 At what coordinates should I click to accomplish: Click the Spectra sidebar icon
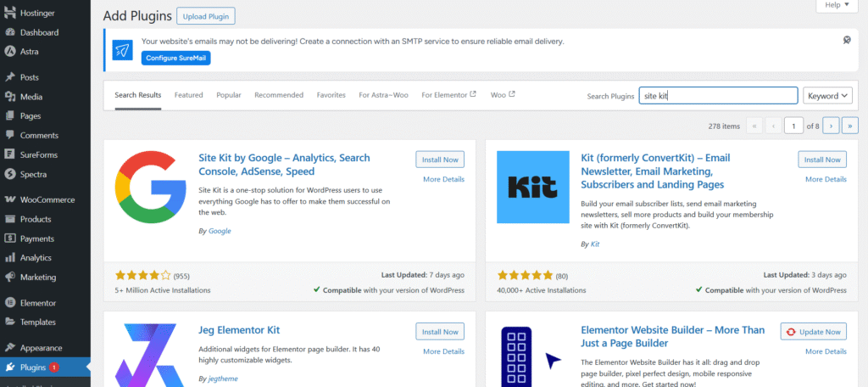pos(10,175)
